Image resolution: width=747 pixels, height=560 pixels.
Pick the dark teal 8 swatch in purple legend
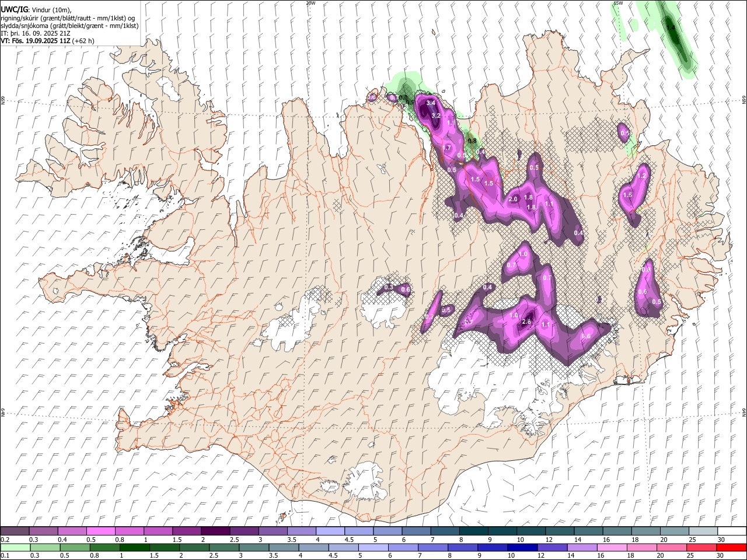pos(473,531)
